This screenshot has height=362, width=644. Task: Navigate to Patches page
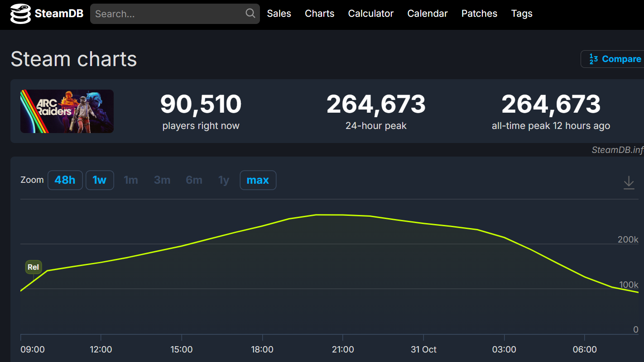tap(479, 14)
